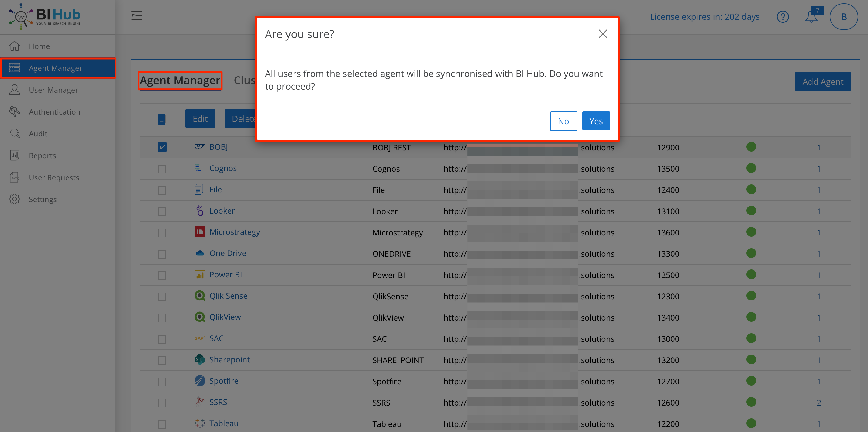Click the Cognos agent icon
868x432 pixels.
(198, 168)
